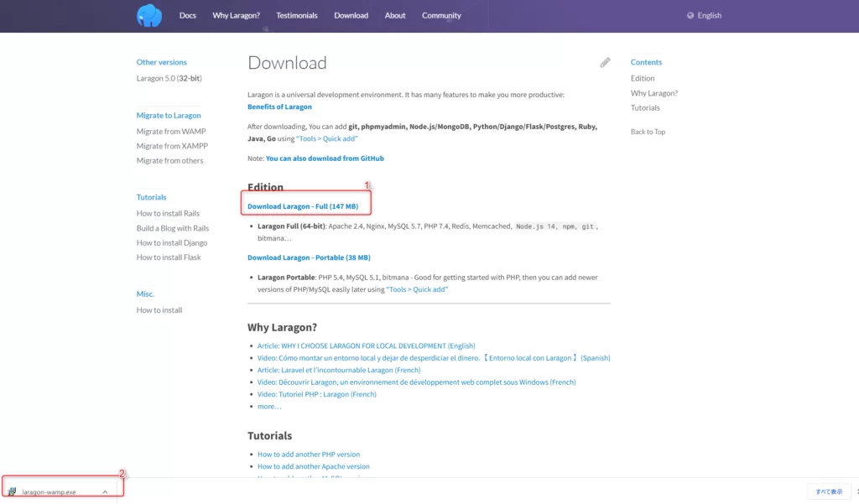
Task: Click the globe language icon
Action: pyautogui.click(x=690, y=15)
